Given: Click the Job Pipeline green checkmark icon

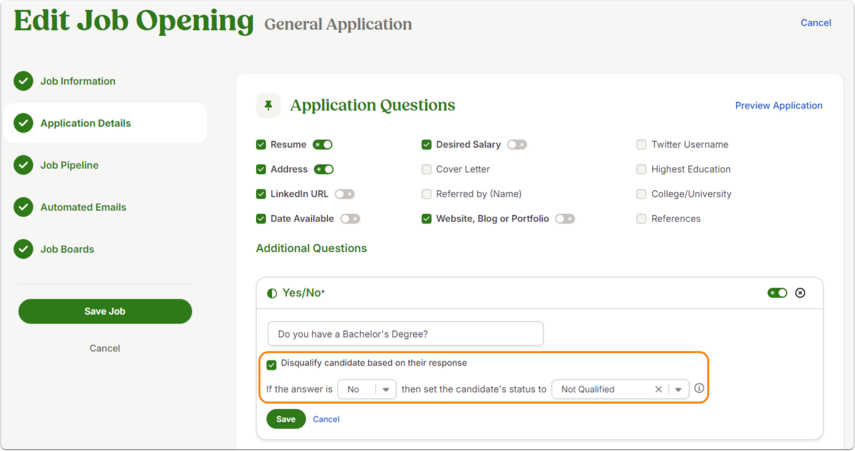Looking at the screenshot, I should [23, 165].
